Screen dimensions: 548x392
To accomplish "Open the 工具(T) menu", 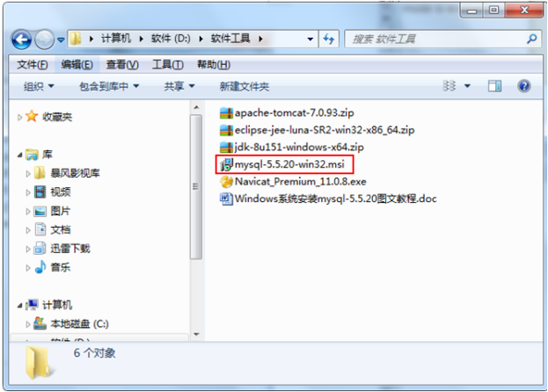I will [x=167, y=64].
